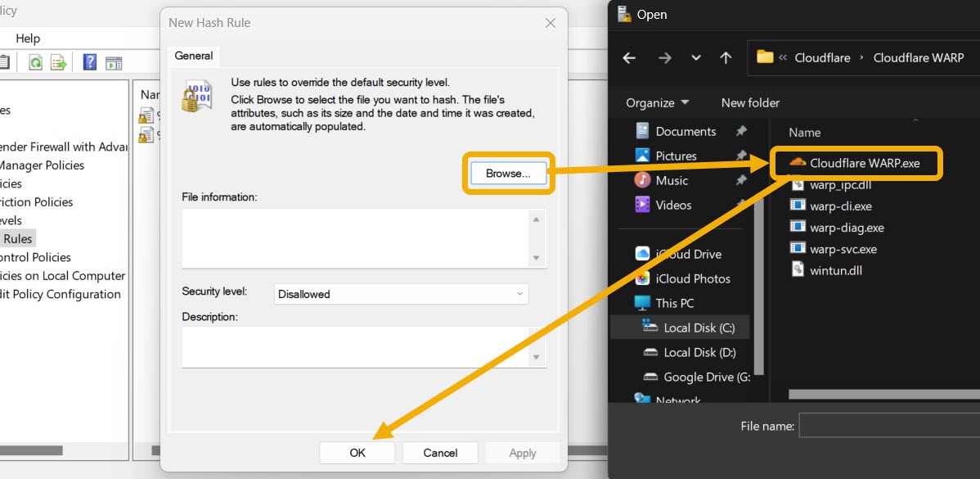Image resolution: width=980 pixels, height=479 pixels.
Task: Click the pin icon next to Documents
Action: [740, 130]
